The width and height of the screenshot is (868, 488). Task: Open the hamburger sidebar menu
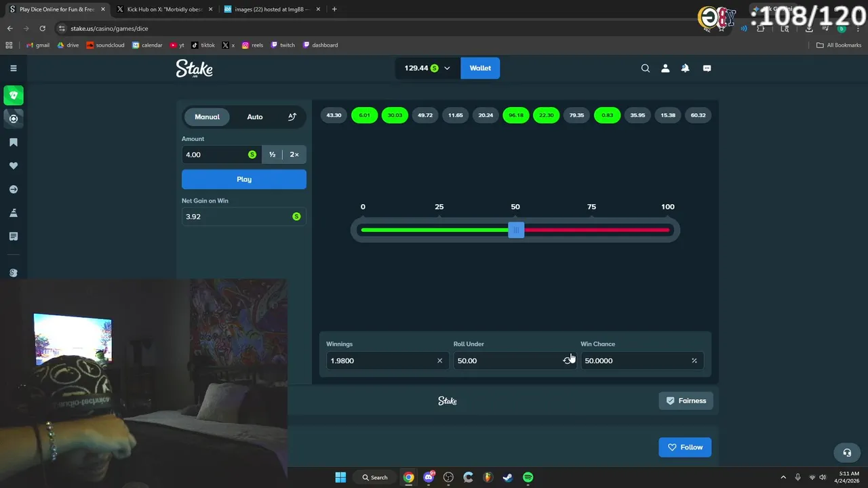tap(13, 68)
